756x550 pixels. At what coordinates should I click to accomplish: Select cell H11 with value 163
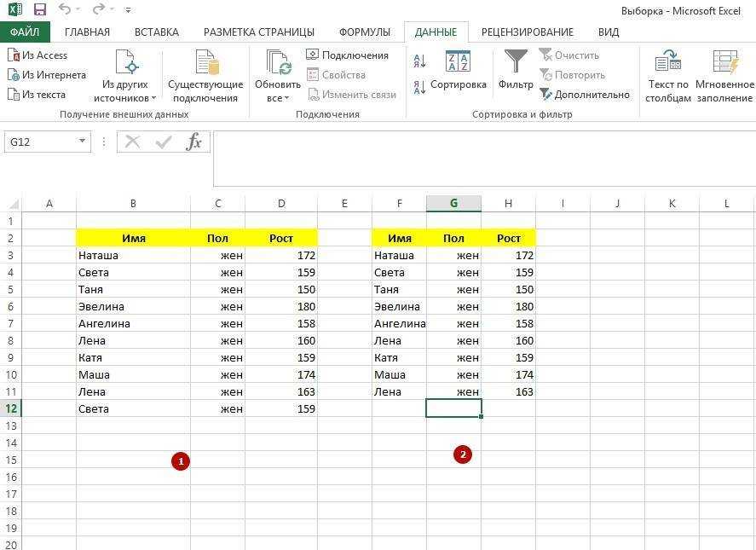pos(508,391)
